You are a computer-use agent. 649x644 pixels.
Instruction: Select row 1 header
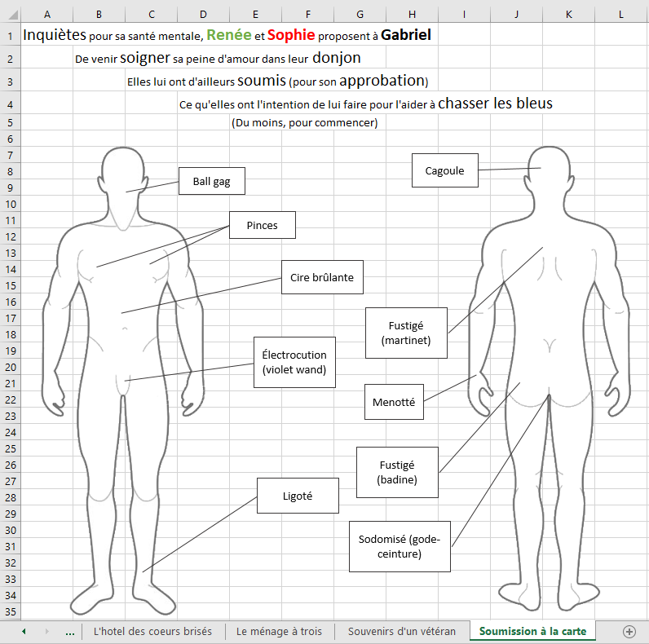click(10, 36)
